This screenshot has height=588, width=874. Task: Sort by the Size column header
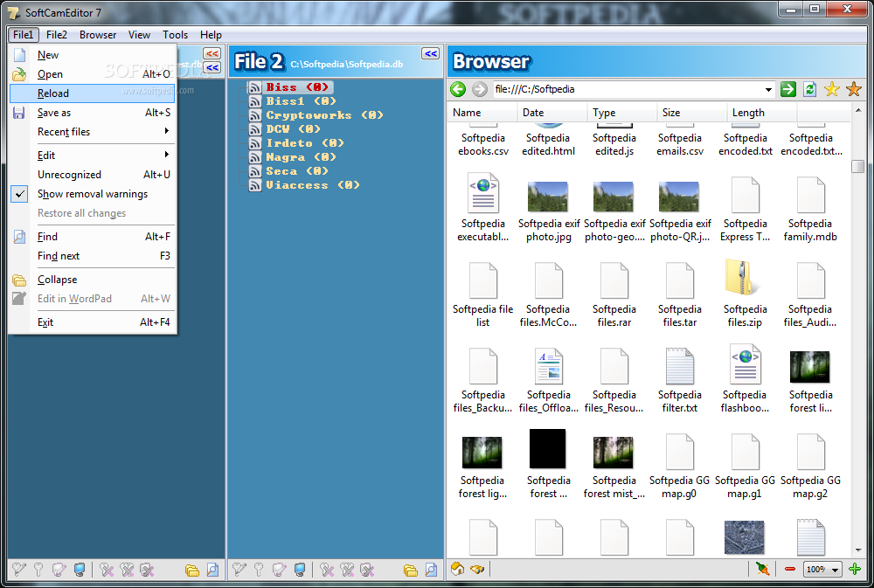click(691, 113)
